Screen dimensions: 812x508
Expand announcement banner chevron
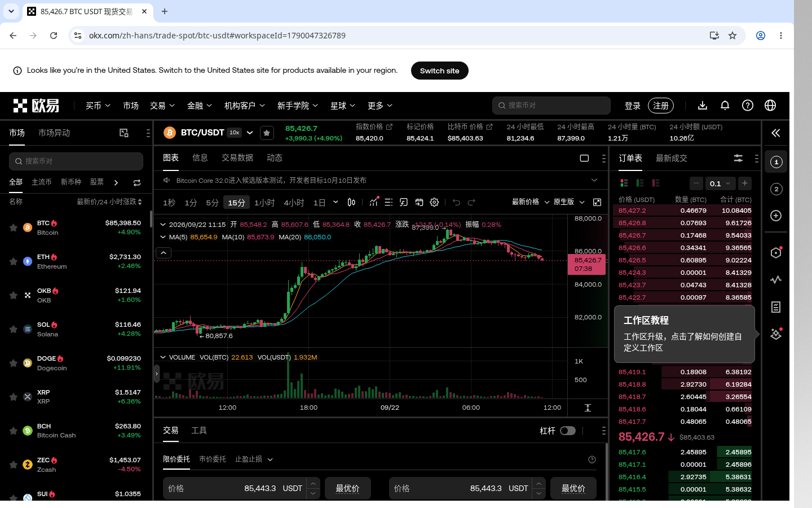(x=594, y=180)
